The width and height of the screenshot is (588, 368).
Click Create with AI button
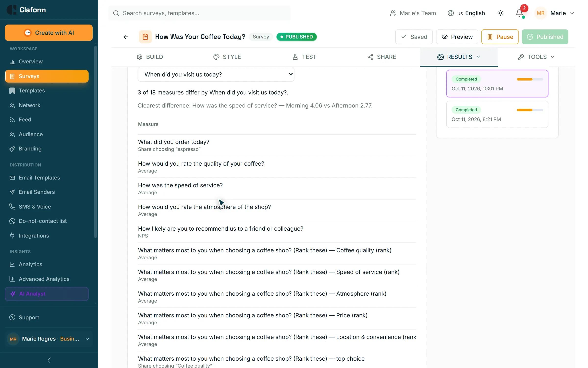coord(49,33)
